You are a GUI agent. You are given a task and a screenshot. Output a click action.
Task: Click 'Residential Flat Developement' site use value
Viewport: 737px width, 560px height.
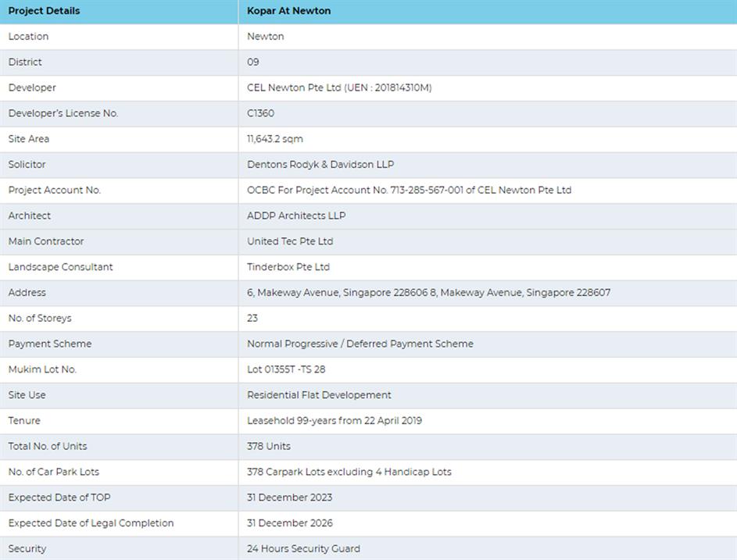point(319,395)
